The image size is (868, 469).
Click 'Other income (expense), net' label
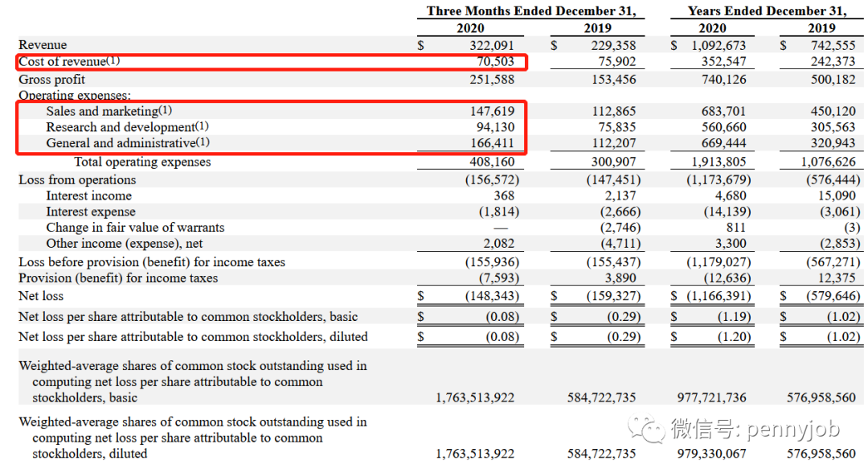[125, 244]
